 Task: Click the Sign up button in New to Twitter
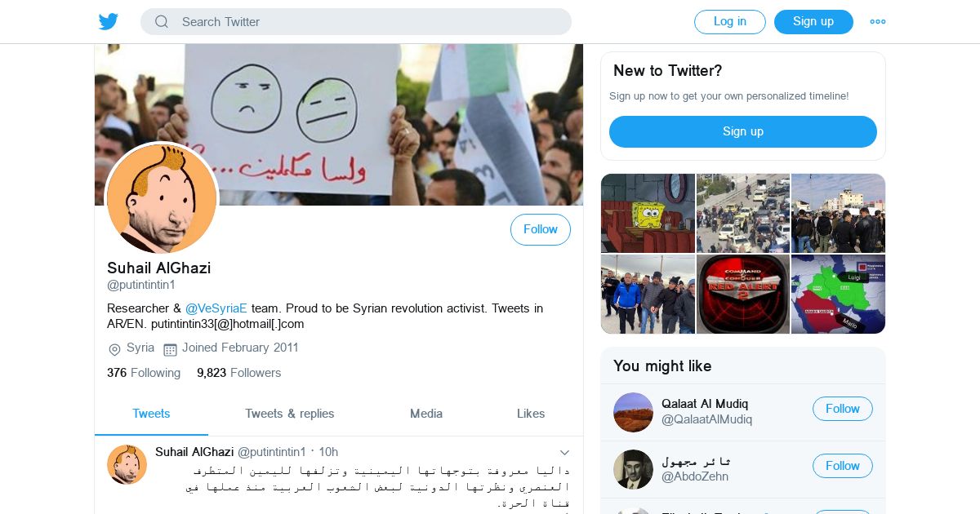click(x=743, y=131)
